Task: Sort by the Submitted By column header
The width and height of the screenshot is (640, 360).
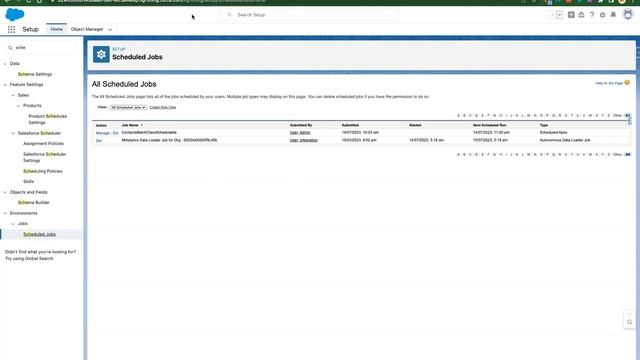Action: (301, 125)
